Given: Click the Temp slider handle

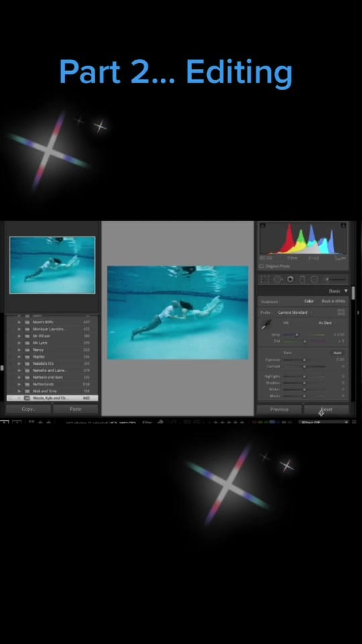Looking at the screenshot, I should (297, 335).
